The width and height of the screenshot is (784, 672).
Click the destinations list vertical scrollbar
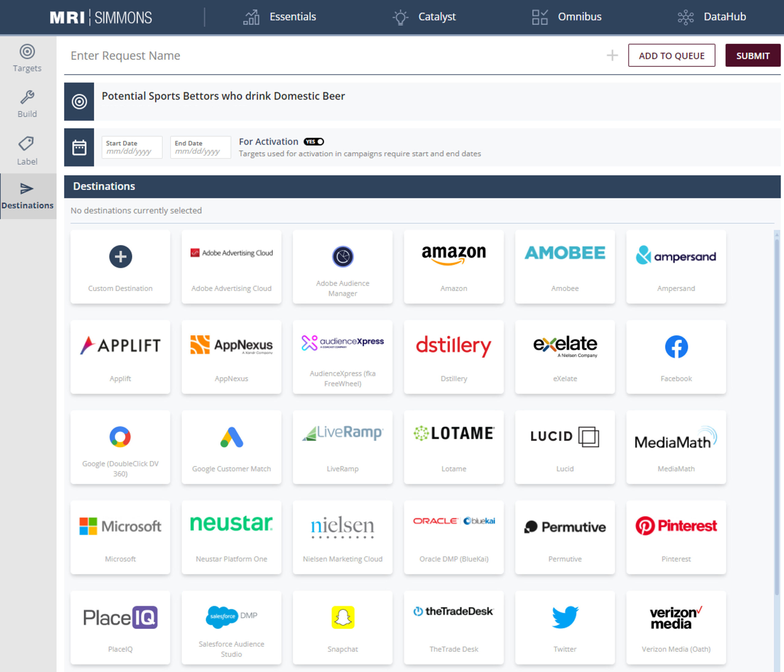776,416
